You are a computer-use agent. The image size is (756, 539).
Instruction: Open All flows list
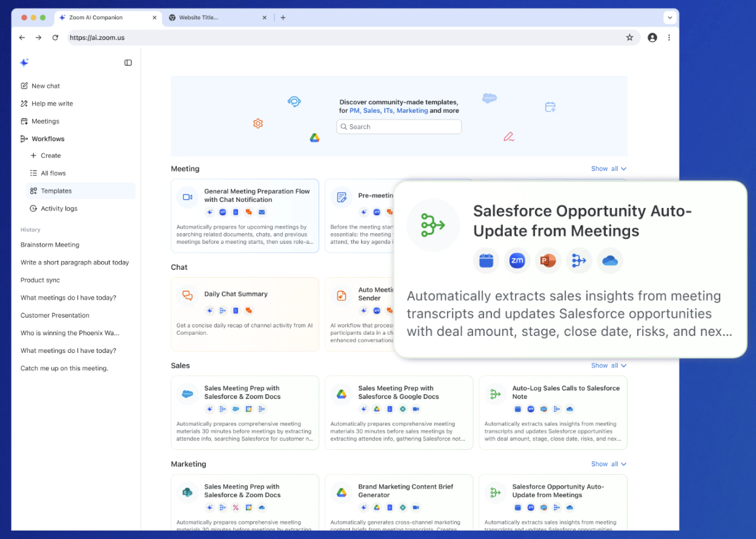(48, 173)
